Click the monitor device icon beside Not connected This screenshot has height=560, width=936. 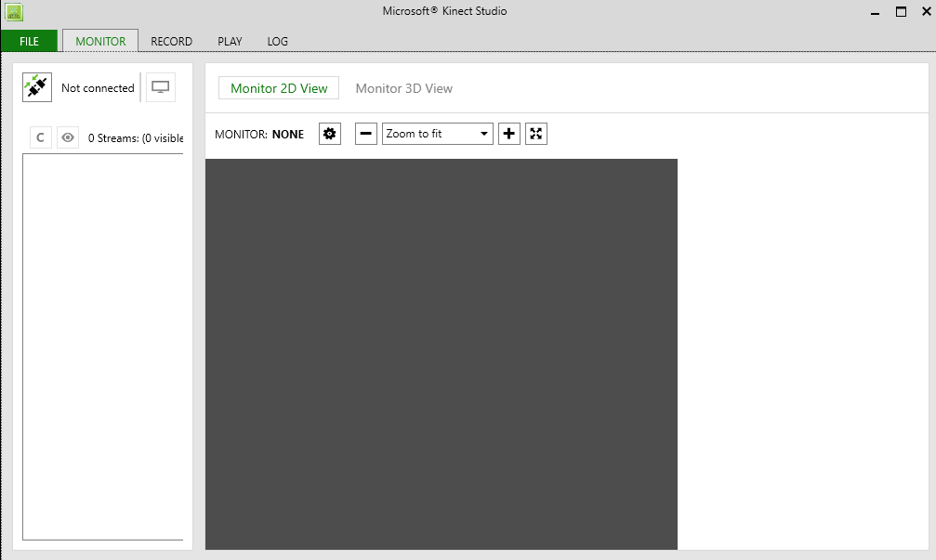point(160,86)
